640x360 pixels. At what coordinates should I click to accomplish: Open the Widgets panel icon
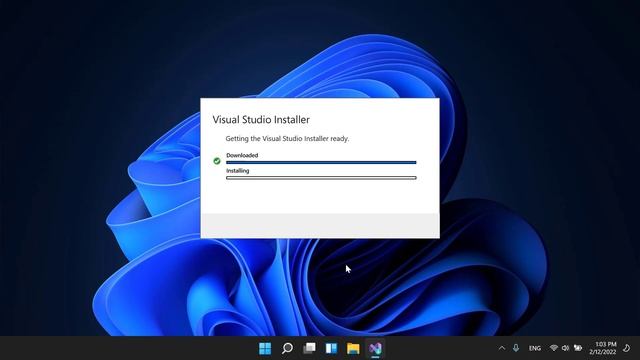click(x=331, y=348)
